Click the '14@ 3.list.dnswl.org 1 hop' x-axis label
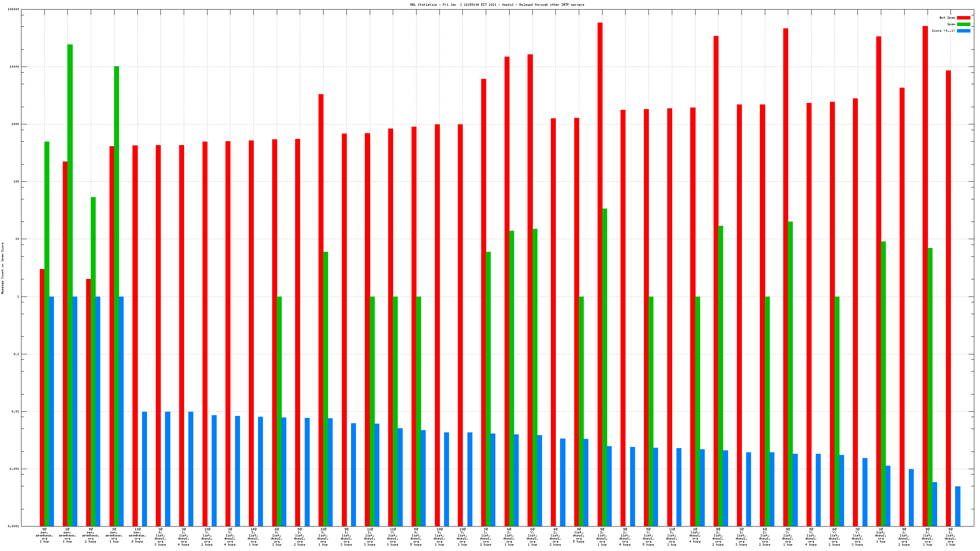 click(x=253, y=537)
